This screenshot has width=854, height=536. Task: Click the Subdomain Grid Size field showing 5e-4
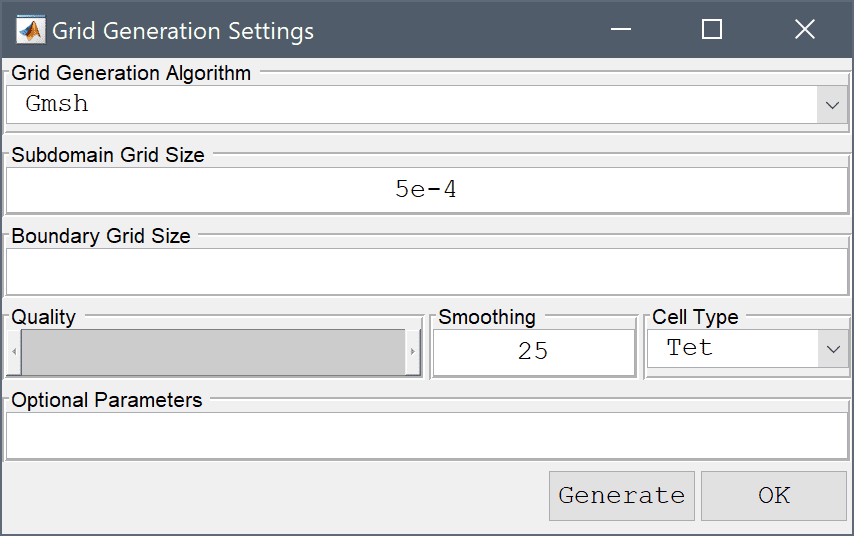(x=426, y=190)
